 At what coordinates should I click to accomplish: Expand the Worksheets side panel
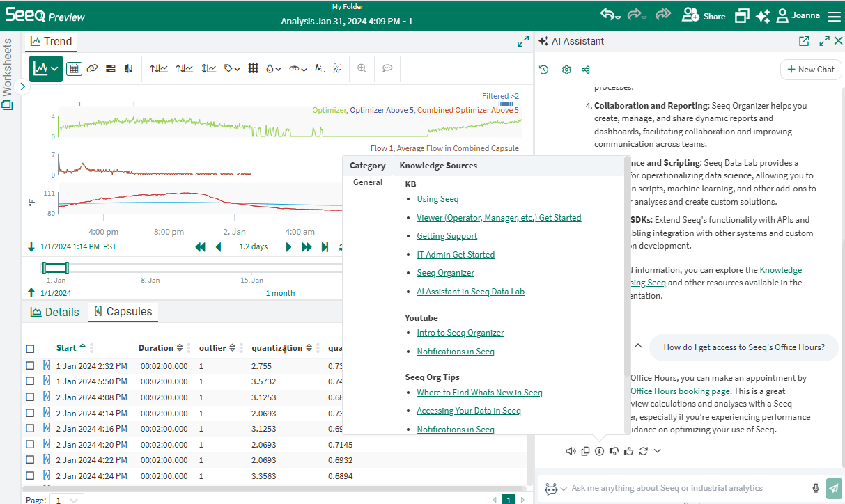click(22, 86)
